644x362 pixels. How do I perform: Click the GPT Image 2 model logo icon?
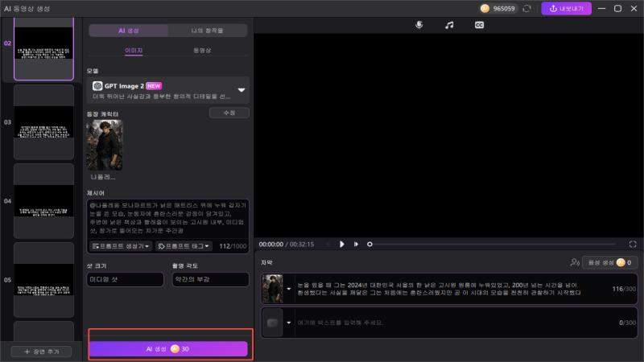click(x=97, y=86)
